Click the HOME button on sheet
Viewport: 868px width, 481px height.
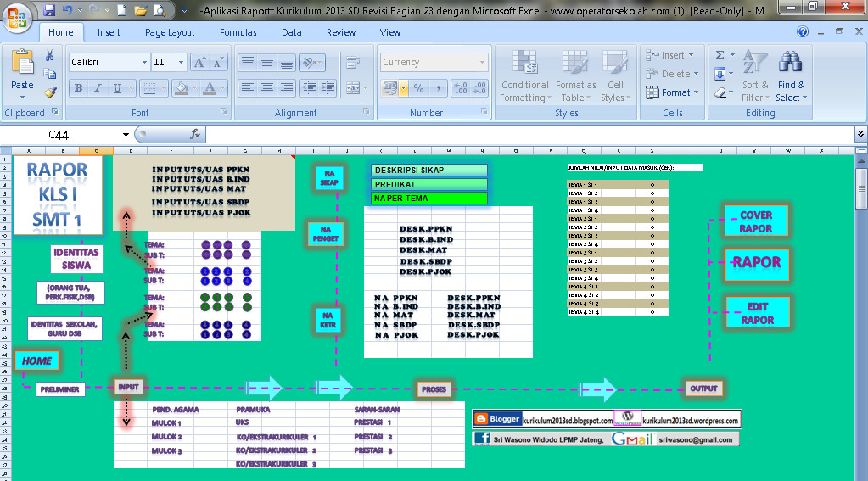(x=36, y=361)
